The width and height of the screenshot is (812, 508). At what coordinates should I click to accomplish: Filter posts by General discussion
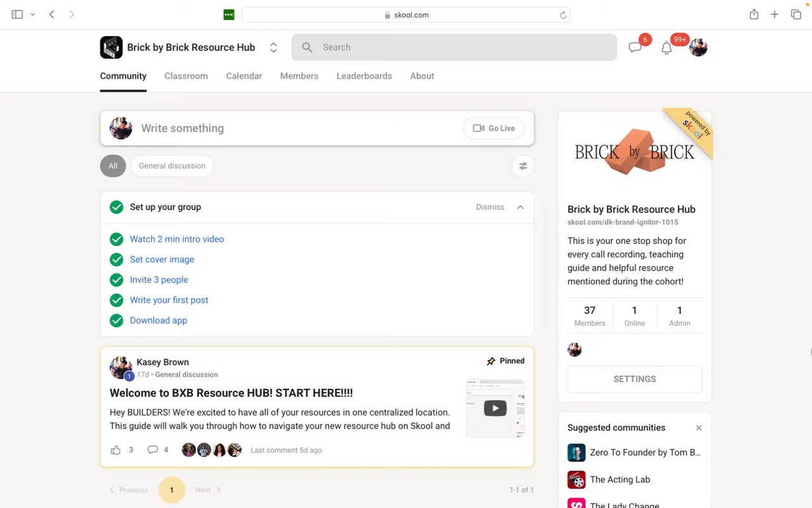[172, 166]
